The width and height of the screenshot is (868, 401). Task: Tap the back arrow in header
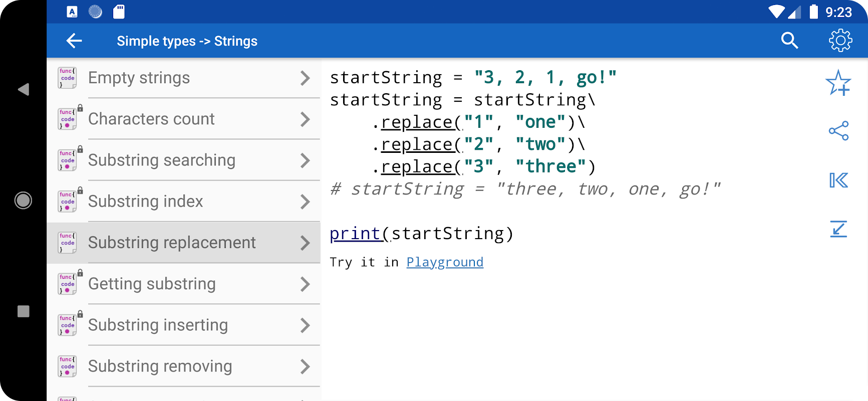coord(74,41)
